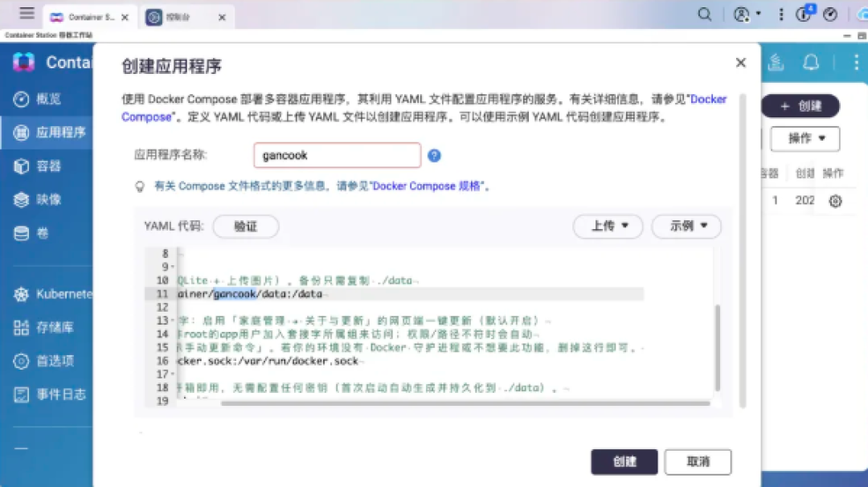Screen dimensions: 868x487
Task: Click line 16 docker.sock text
Action: [268, 361]
